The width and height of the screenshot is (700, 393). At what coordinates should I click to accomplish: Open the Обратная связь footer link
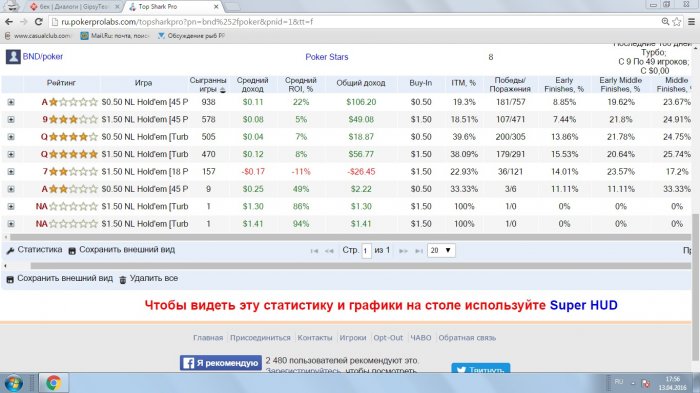(467, 338)
